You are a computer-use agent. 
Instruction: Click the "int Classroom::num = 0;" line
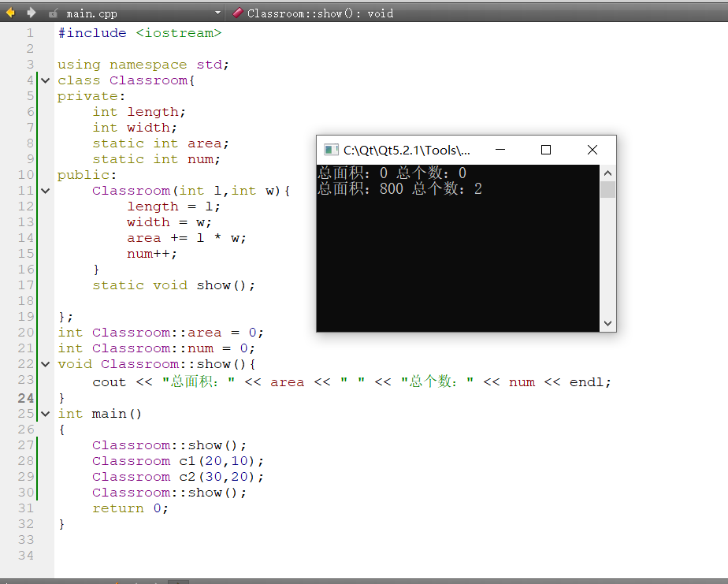click(157, 348)
